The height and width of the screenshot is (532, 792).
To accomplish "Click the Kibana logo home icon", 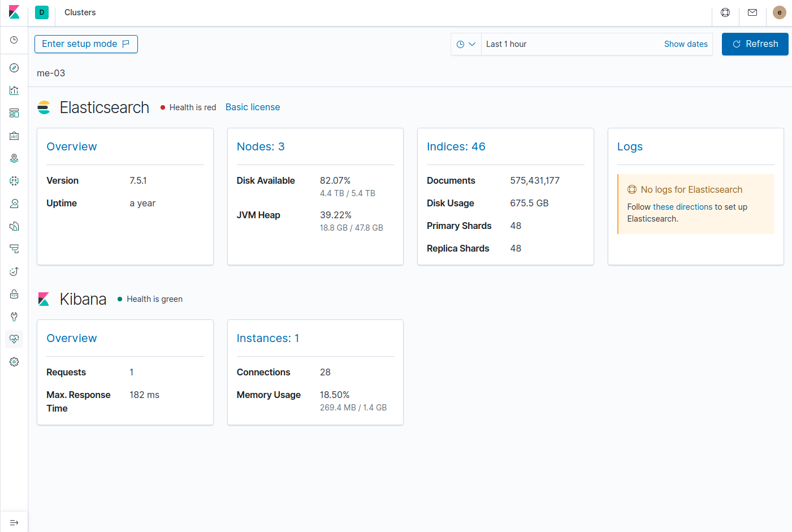I will tap(14, 12).
